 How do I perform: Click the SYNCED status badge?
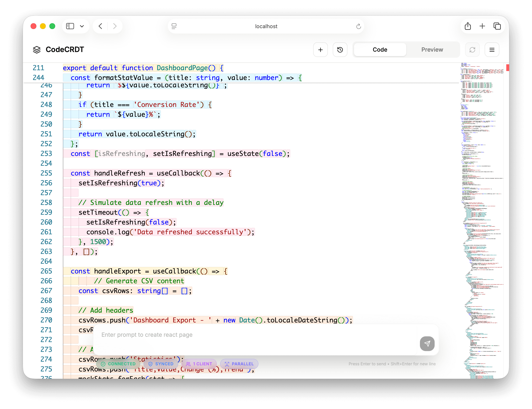[x=161, y=364]
